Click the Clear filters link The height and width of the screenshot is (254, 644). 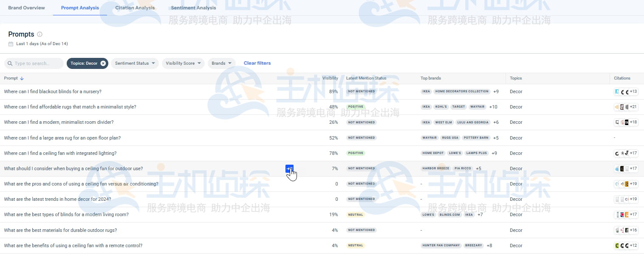click(x=257, y=63)
